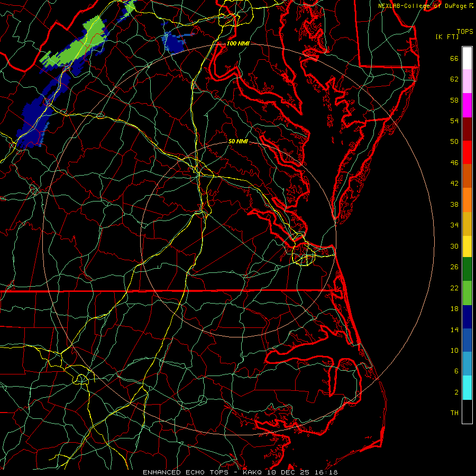Click the white 66 kft legend swatch

467,58
